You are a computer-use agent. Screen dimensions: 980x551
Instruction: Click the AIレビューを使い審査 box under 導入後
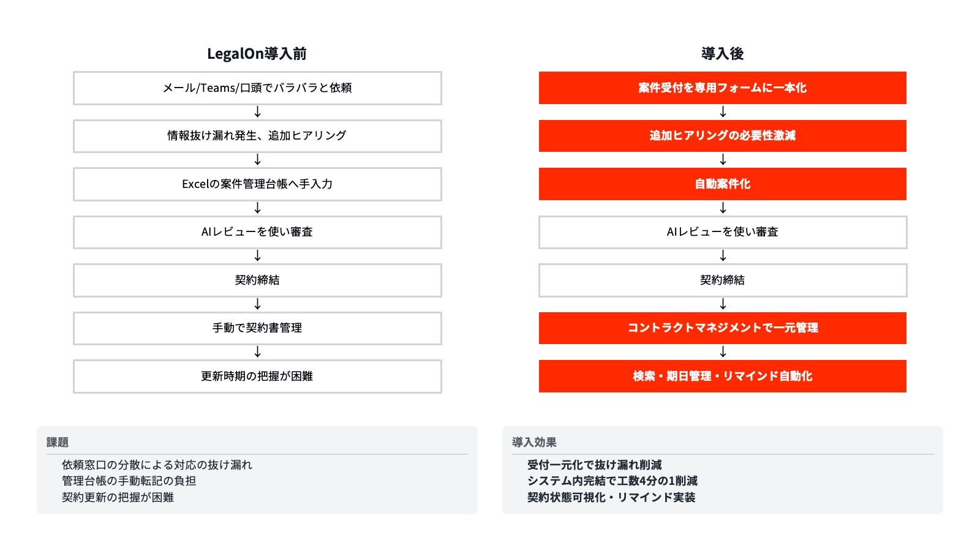point(723,232)
